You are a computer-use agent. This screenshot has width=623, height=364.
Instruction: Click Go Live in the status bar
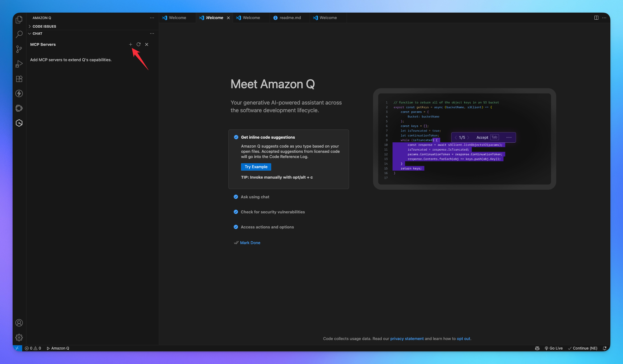pos(553,348)
